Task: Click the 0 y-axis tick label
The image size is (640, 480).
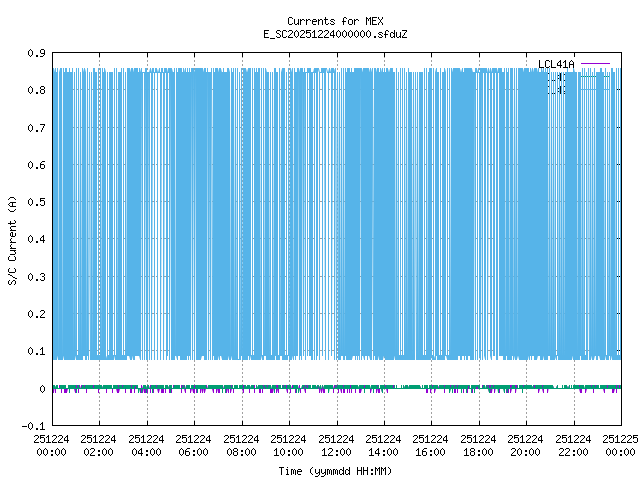Action: coord(42,389)
